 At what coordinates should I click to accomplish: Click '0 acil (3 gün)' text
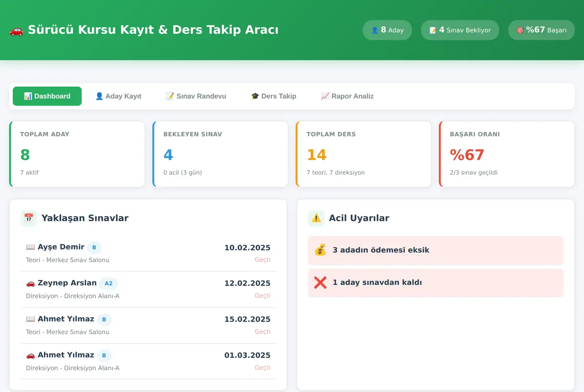coord(182,173)
